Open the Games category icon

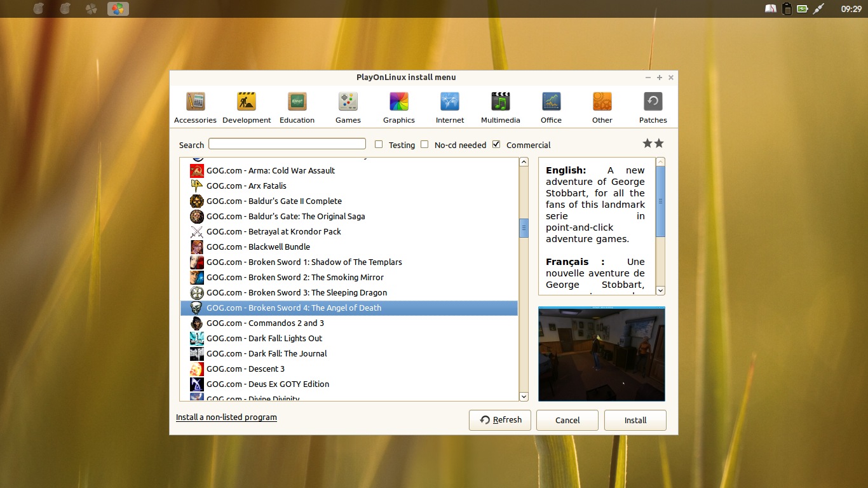click(348, 102)
